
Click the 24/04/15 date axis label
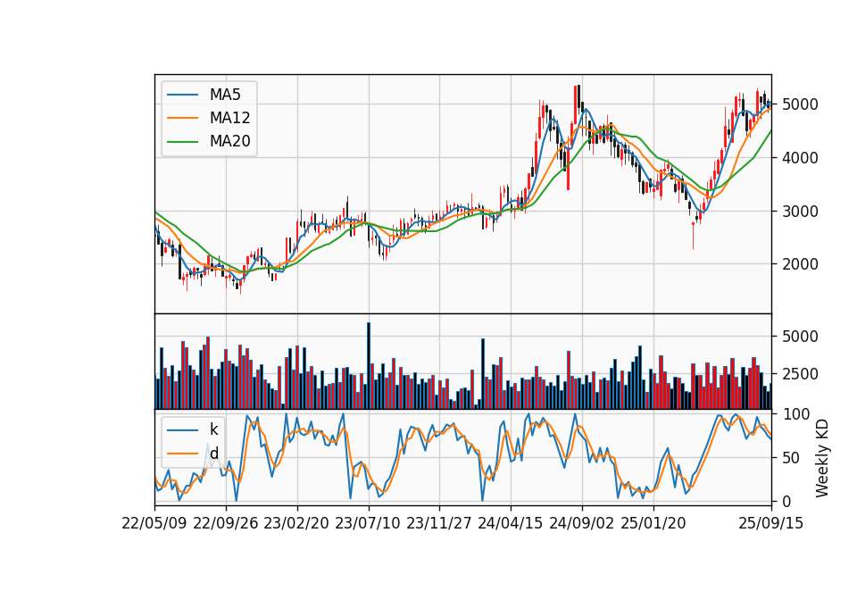pyautogui.click(x=511, y=524)
